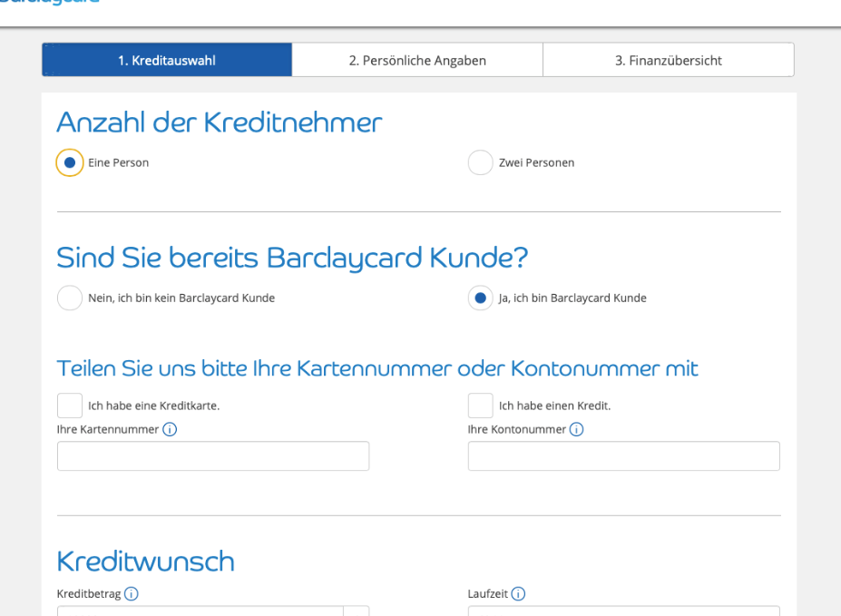The width and height of the screenshot is (841, 616).
Task: Click the info icon next to Ihre Kontonummer
Action: pyautogui.click(x=576, y=429)
